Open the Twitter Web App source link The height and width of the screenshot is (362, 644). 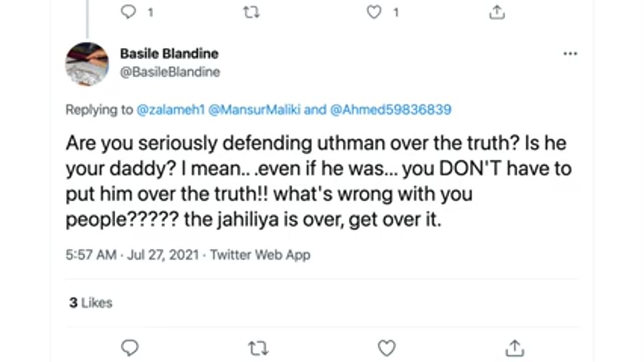pyautogui.click(x=260, y=255)
